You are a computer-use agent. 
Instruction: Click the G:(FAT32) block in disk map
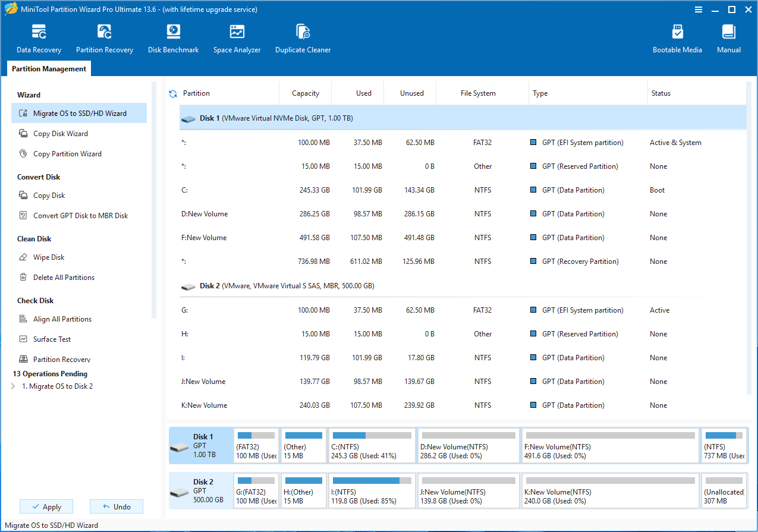(x=256, y=491)
